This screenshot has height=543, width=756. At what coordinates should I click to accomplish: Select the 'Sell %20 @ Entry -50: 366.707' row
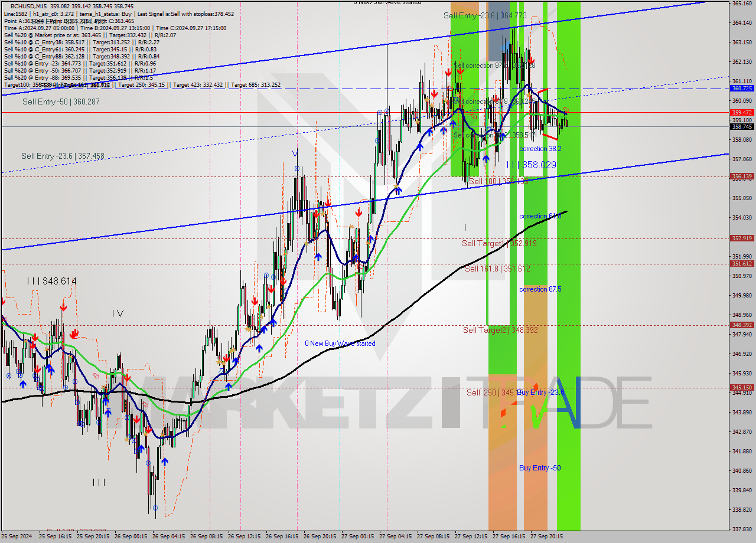80,70
